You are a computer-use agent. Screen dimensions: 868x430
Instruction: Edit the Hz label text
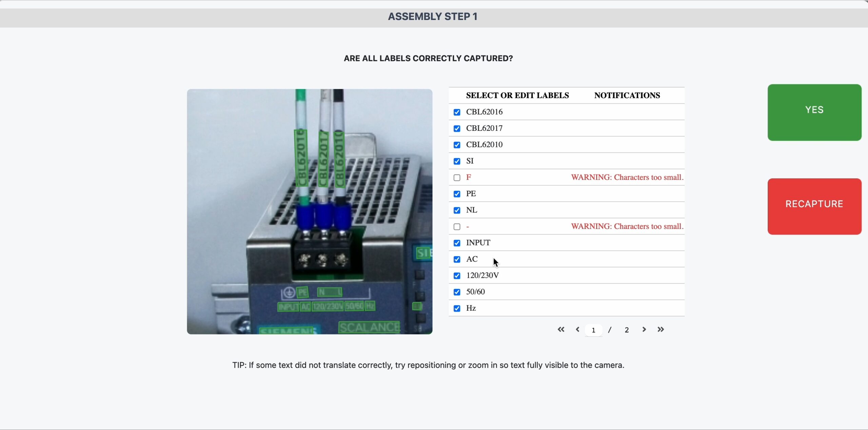[x=471, y=308]
